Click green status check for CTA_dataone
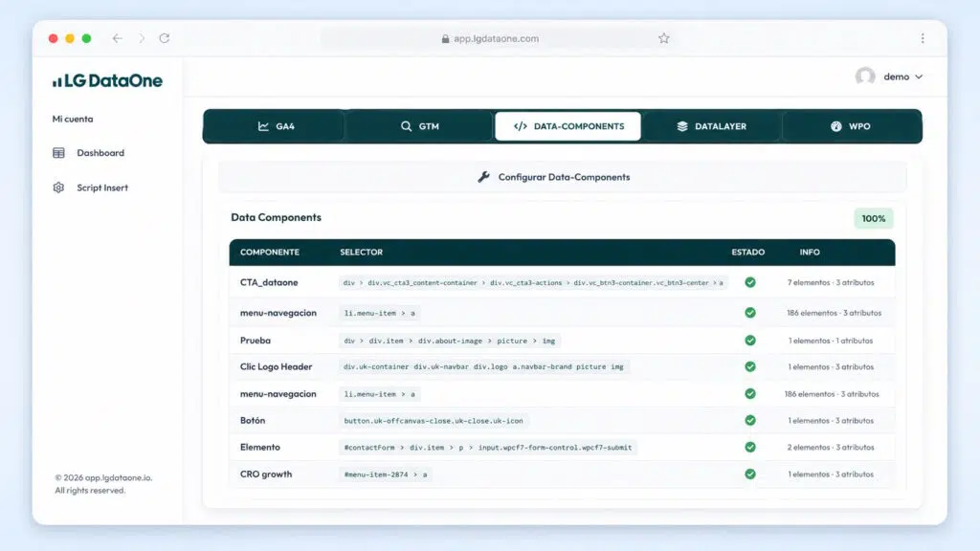This screenshot has height=551, width=980. coord(750,282)
